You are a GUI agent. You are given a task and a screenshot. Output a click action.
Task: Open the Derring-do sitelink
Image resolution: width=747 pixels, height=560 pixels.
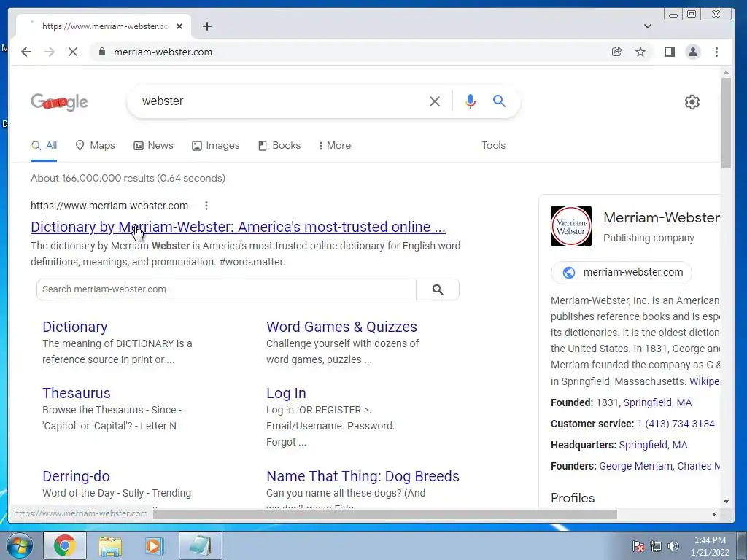(76, 476)
